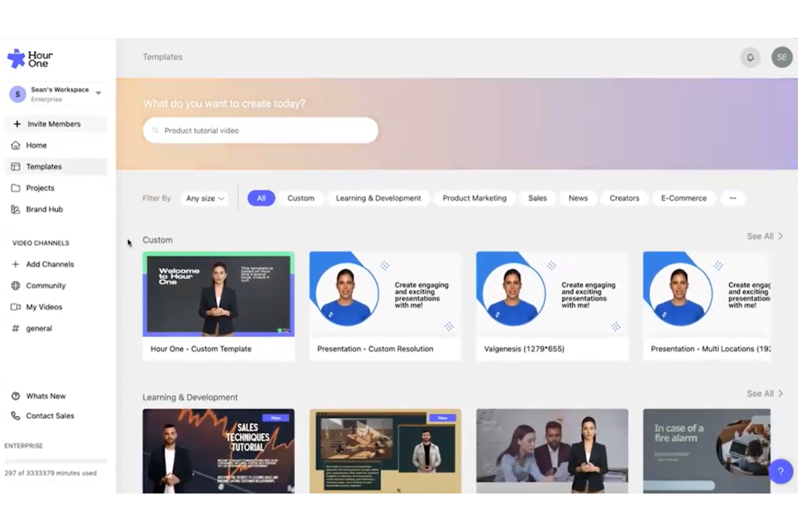This screenshot has width=798, height=532.
Task: Open the notifications bell
Action: click(x=750, y=57)
